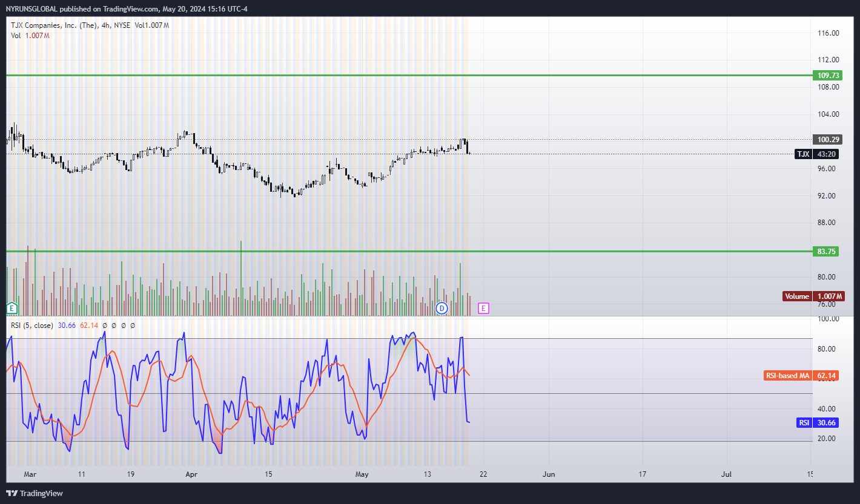Select the 109.73 price level label

point(827,75)
